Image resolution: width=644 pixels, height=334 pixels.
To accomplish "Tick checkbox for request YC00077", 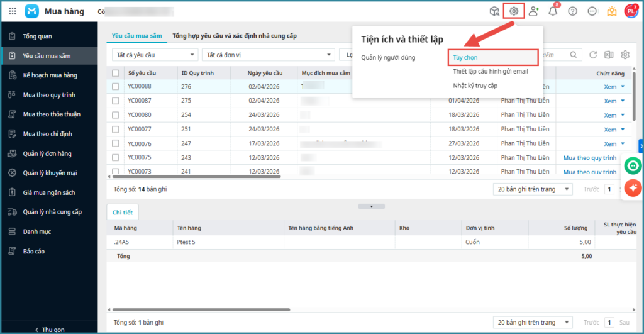I will point(116,130).
